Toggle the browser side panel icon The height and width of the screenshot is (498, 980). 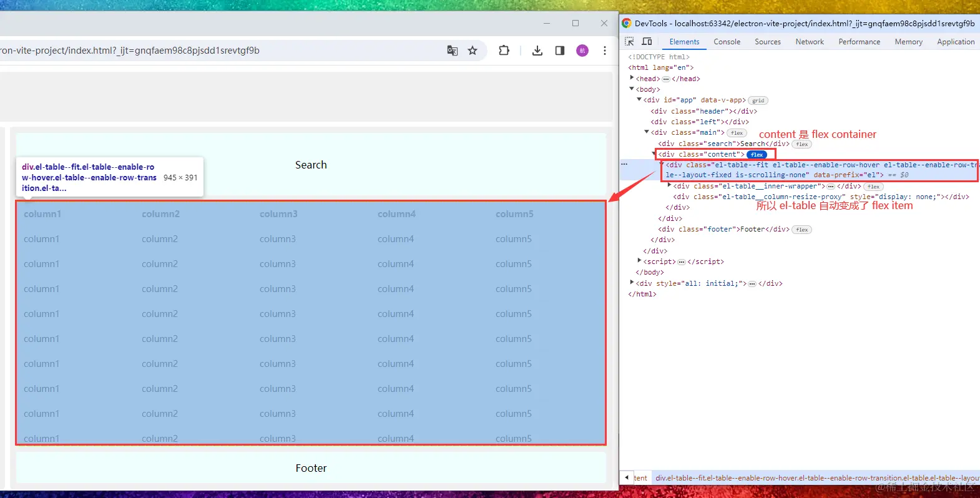(x=560, y=51)
